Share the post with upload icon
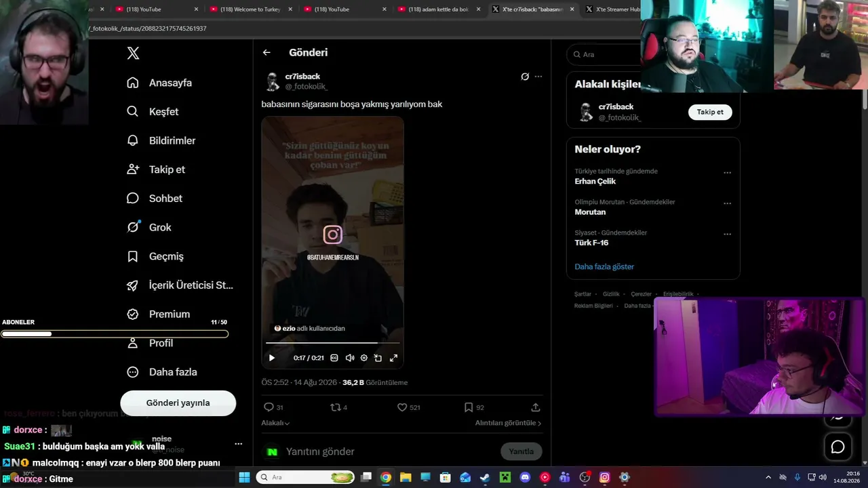The height and width of the screenshot is (488, 868). (536, 407)
